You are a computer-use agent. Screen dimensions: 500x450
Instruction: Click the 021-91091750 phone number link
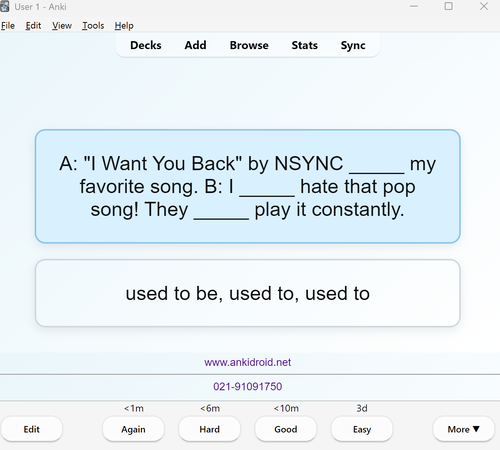248,386
